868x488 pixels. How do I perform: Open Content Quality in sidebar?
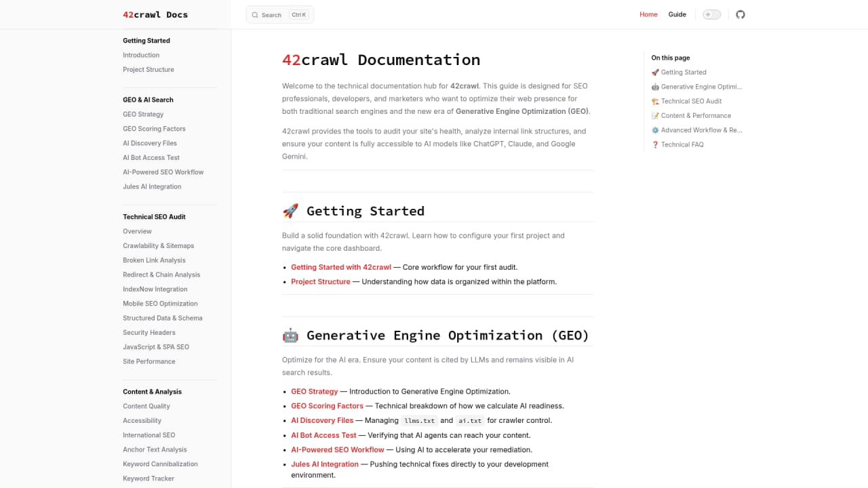coord(146,407)
